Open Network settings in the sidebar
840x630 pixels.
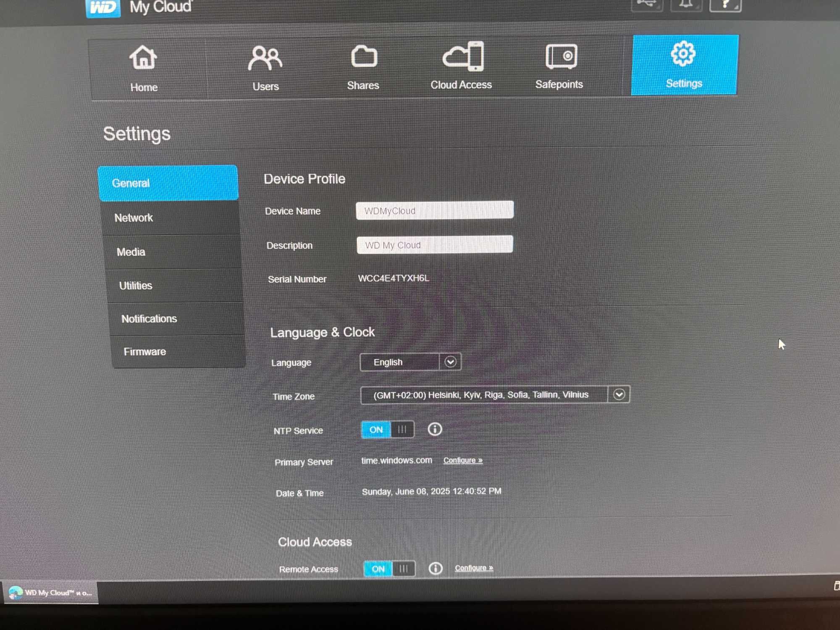pyautogui.click(x=170, y=218)
